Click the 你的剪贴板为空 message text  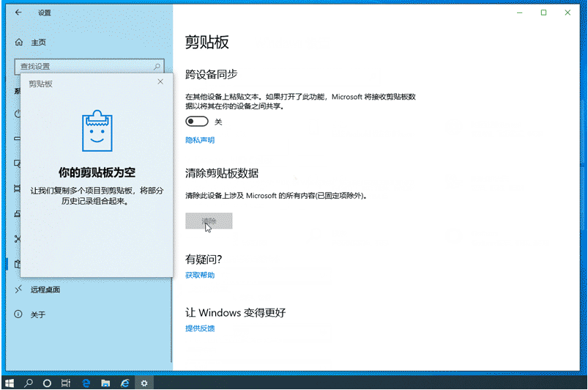[97, 172]
